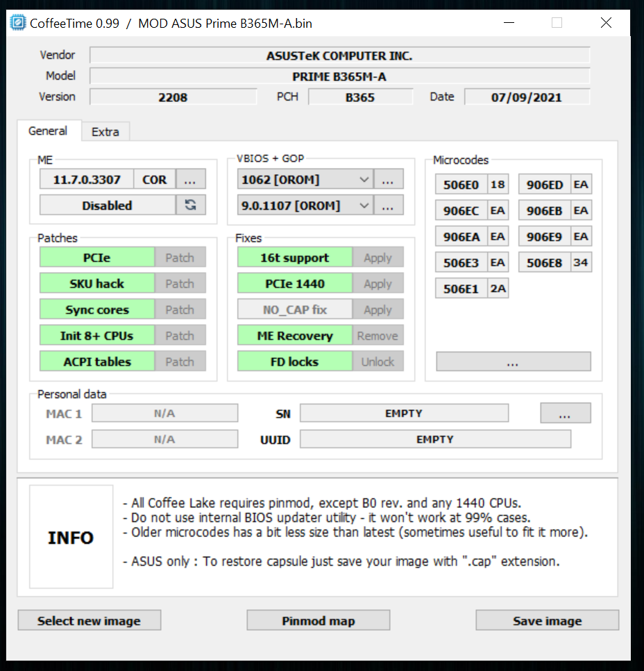Click Apply button for 16t support

(x=378, y=257)
